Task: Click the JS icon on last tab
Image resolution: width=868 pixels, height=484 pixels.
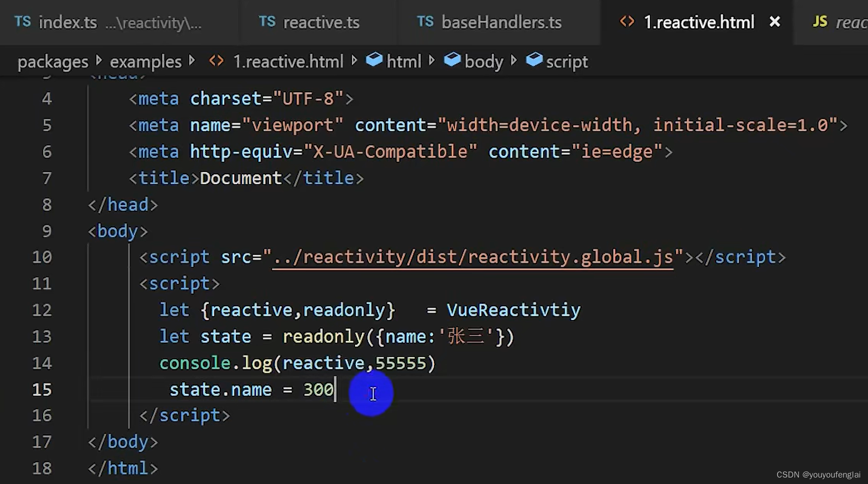Action: pyautogui.click(x=820, y=22)
